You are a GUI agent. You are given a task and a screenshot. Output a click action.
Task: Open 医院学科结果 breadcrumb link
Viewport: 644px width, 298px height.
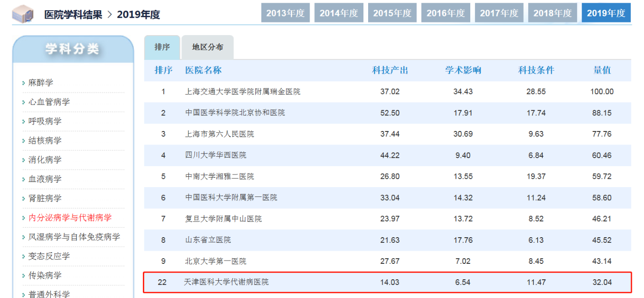click(73, 15)
